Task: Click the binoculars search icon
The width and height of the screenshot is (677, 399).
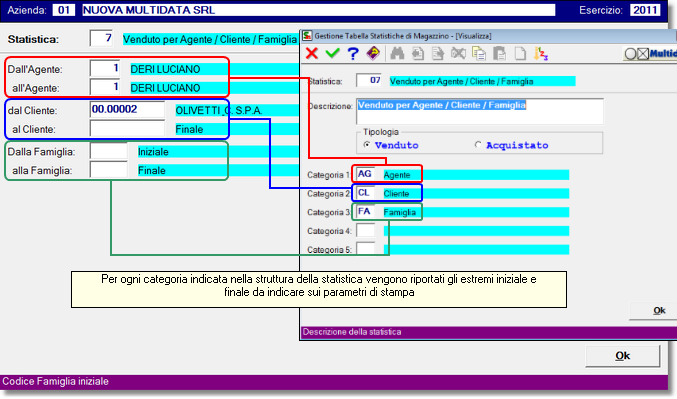Action: coord(397,54)
